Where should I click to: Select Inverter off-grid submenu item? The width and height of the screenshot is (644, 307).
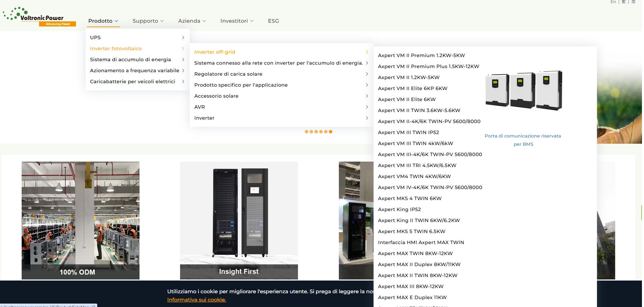(x=215, y=52)
